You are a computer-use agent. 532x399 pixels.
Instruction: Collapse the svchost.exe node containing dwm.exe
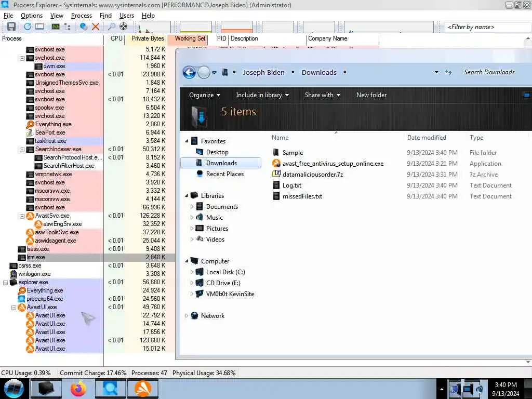click(x=22, y=58)
